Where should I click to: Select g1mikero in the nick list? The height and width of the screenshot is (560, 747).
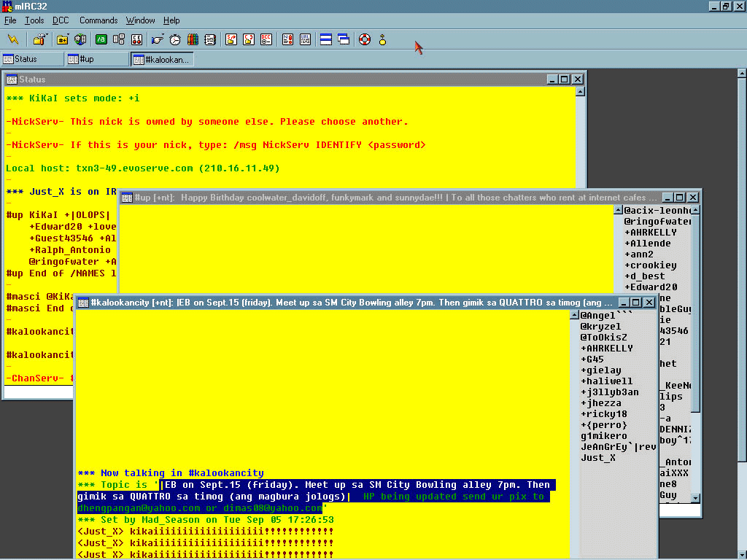click(603, 436)
